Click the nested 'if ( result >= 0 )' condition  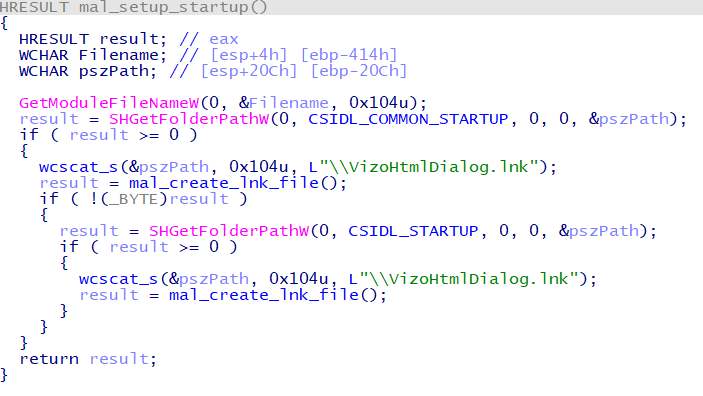click(x=148, y=247)
